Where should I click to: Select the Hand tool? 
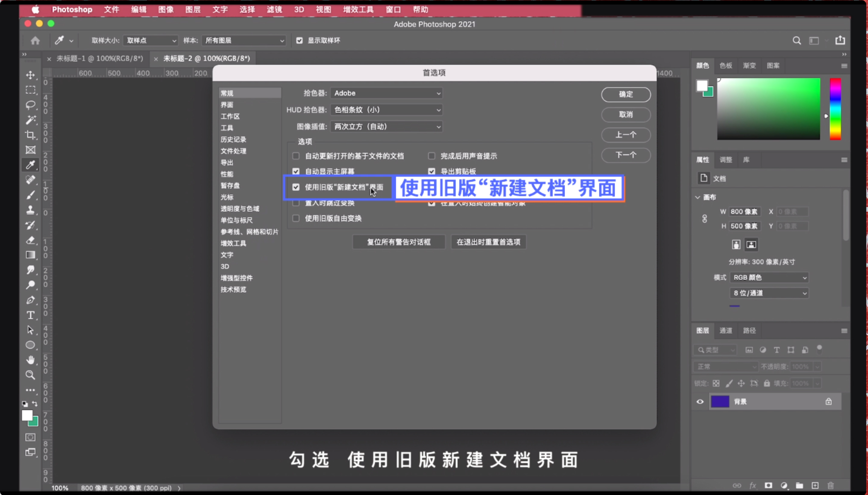tap(31, 360)
